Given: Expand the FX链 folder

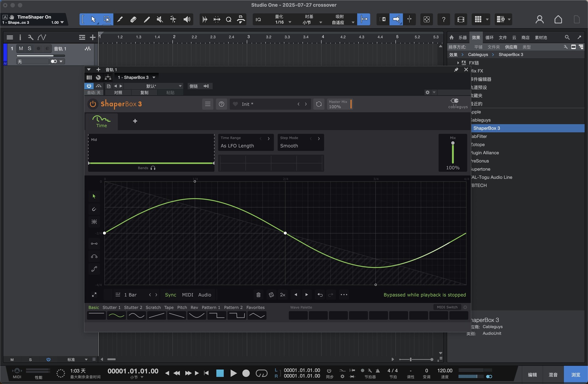Looking at the screenshot, I should click(x=458, y=63).
